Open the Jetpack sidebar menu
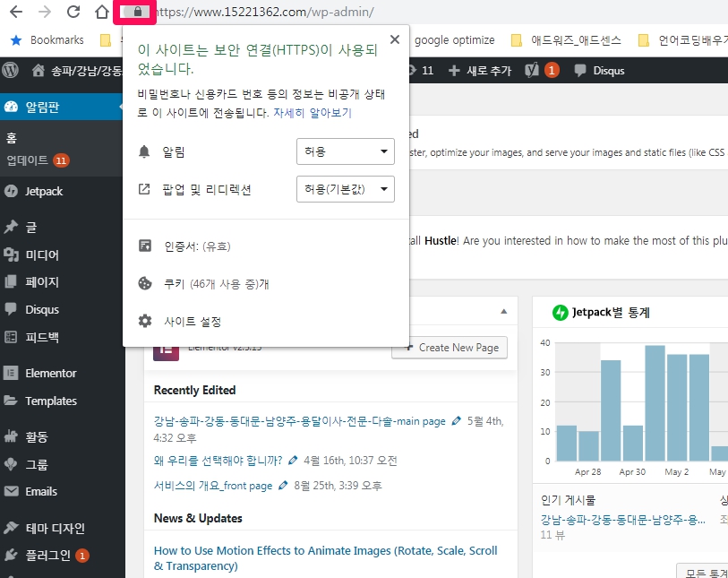 43,191
